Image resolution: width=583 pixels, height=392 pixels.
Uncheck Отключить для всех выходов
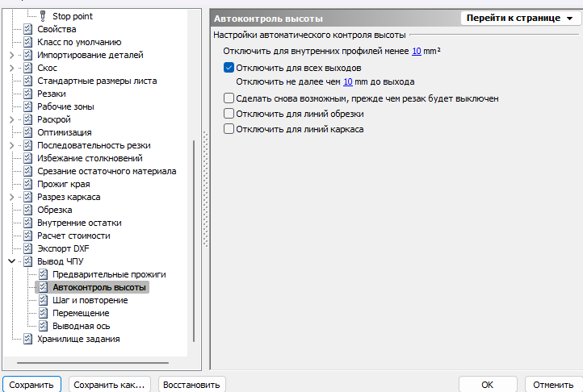coord(229,68)
